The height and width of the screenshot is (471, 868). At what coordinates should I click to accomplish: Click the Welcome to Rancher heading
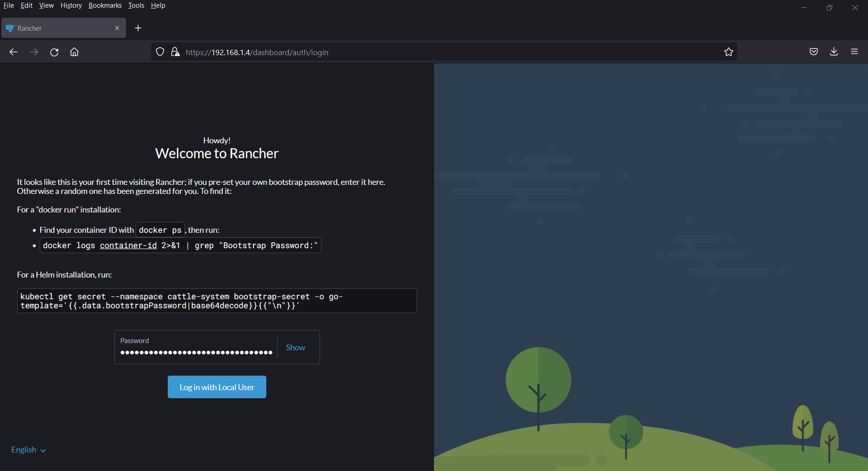[217, 154]
